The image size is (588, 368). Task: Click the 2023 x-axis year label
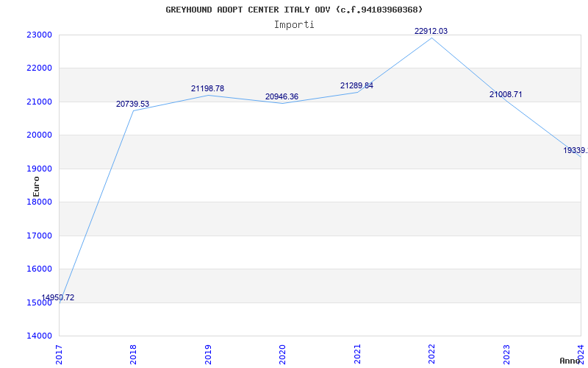coord(506,354)
